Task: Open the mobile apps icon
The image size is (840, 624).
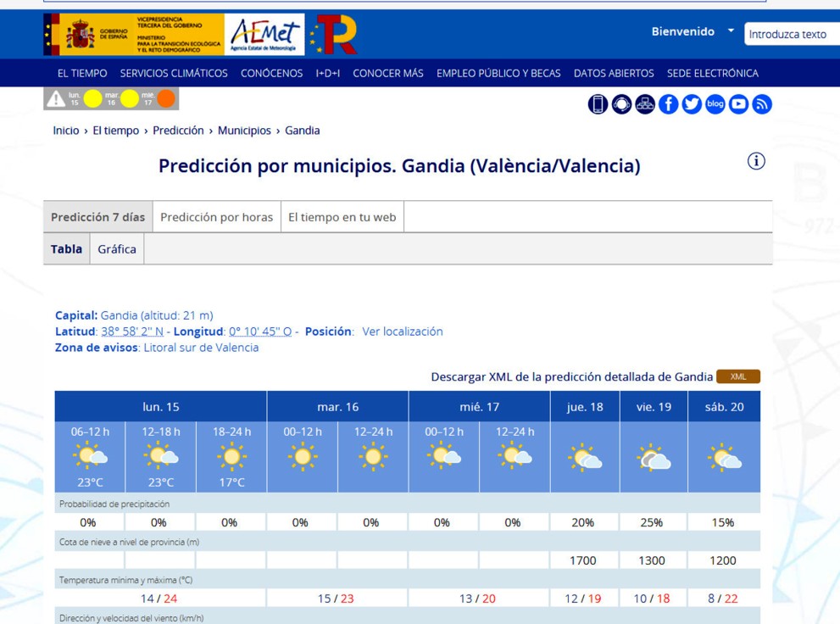Action: tap(598, 104)
